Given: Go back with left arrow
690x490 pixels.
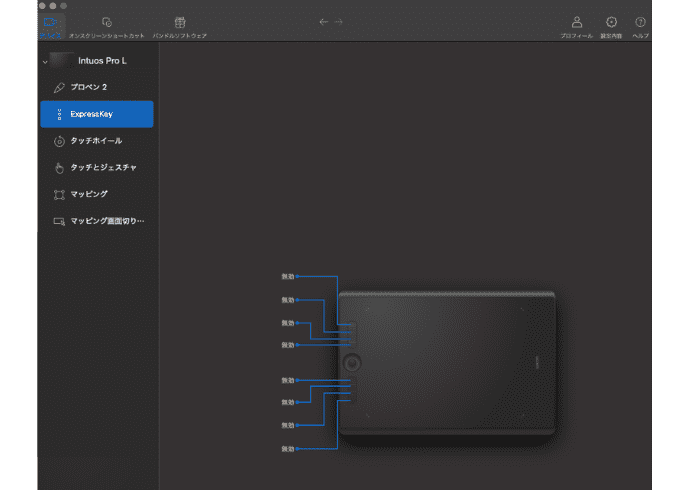Looking at the screenshot, I should pyautogui.click(x=323, y=21).
